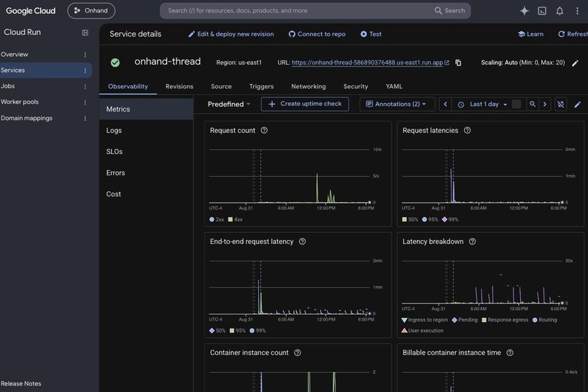
Task: Toggle 95% series in Request latencies legend
Action: (x=430, y=220)
